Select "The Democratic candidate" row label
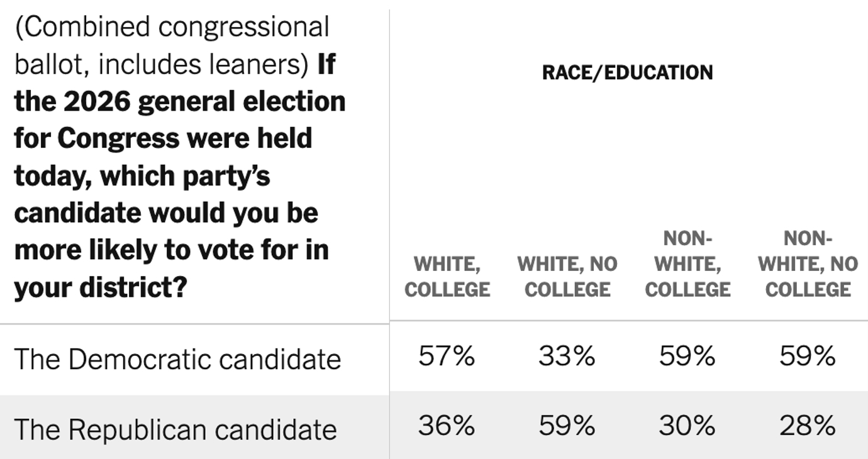Image resolution: width=868 pixels, height=459 pixels. pos(177,360)
